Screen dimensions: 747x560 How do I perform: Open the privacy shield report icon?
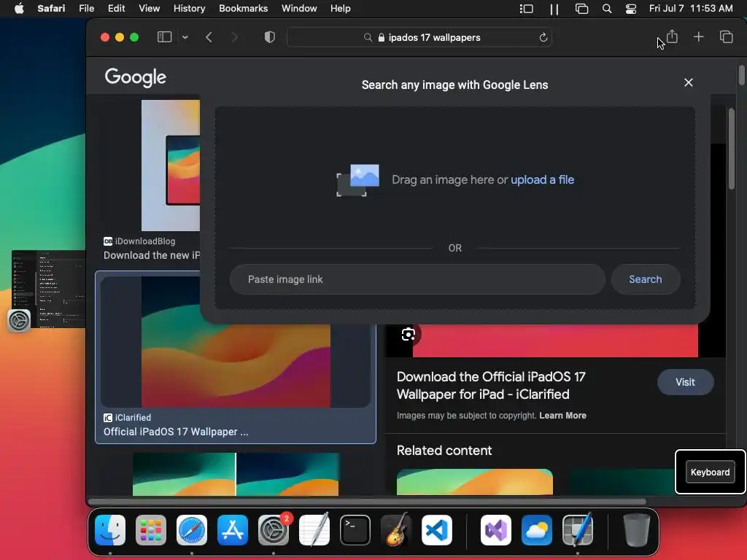pyautogui.click(x=270, y=37)
